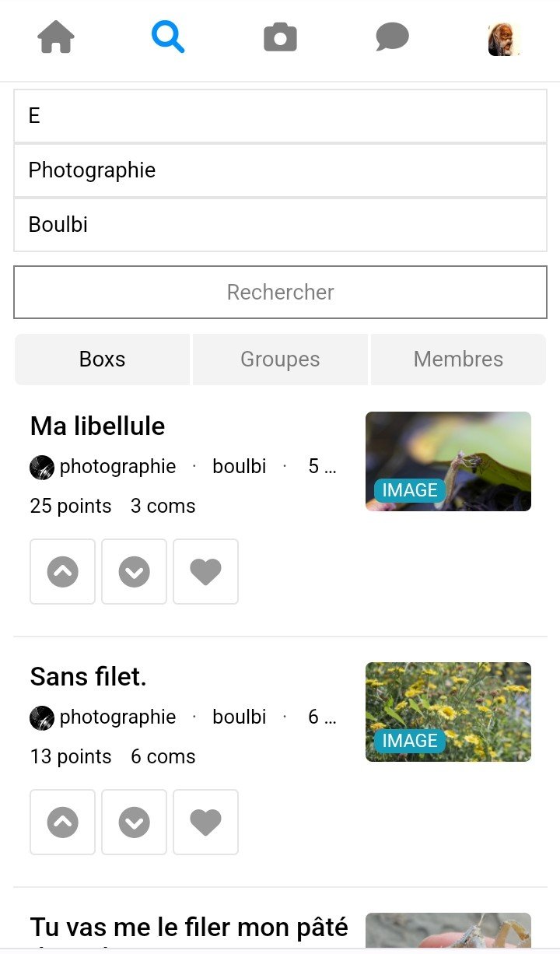Select the Boxs tab
Image resolution: width=560 pixels, height=954 pixels.
102,360
